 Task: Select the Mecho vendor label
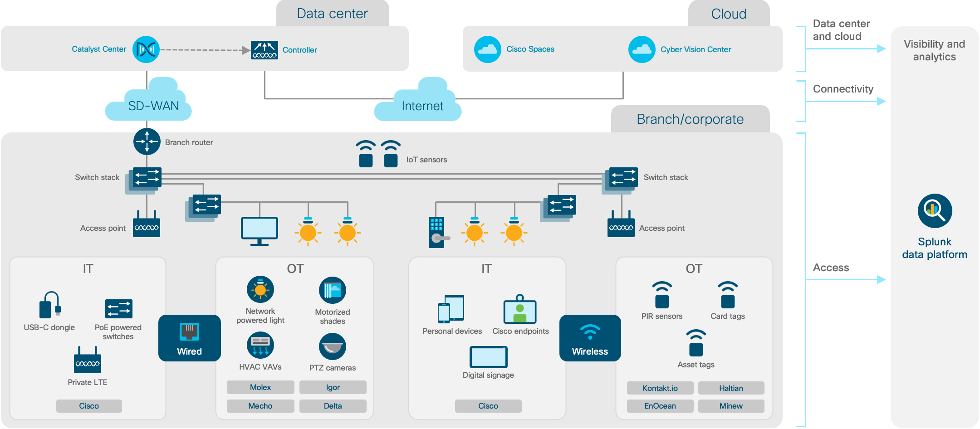[260, 406]
